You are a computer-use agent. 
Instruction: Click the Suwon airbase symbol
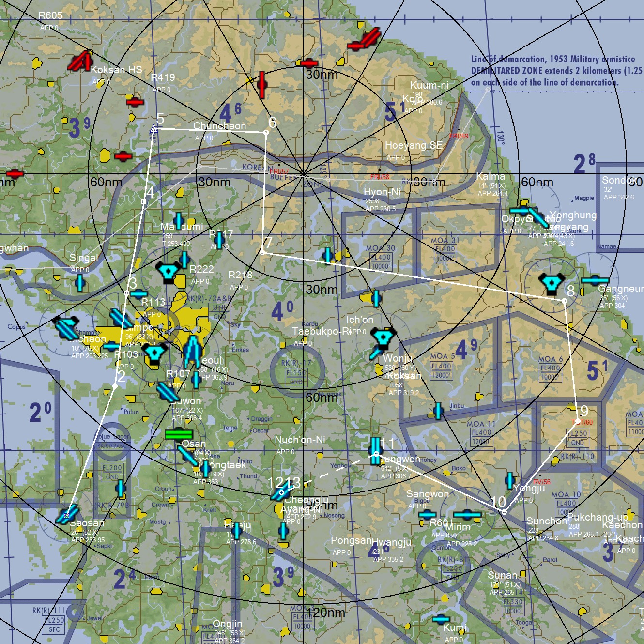point(168,393)
